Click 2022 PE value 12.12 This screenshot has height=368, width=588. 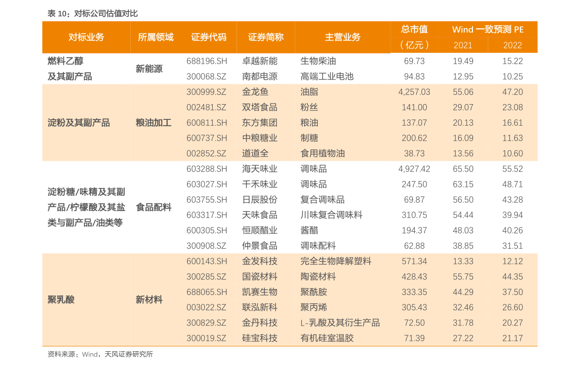(x=512, y=261)
